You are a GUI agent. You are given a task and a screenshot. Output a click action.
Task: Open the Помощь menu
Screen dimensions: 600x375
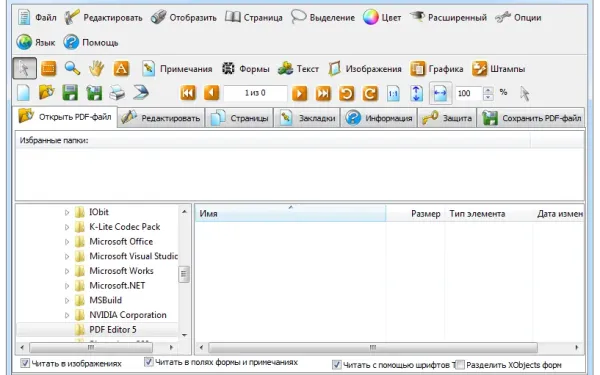point(91,42)
